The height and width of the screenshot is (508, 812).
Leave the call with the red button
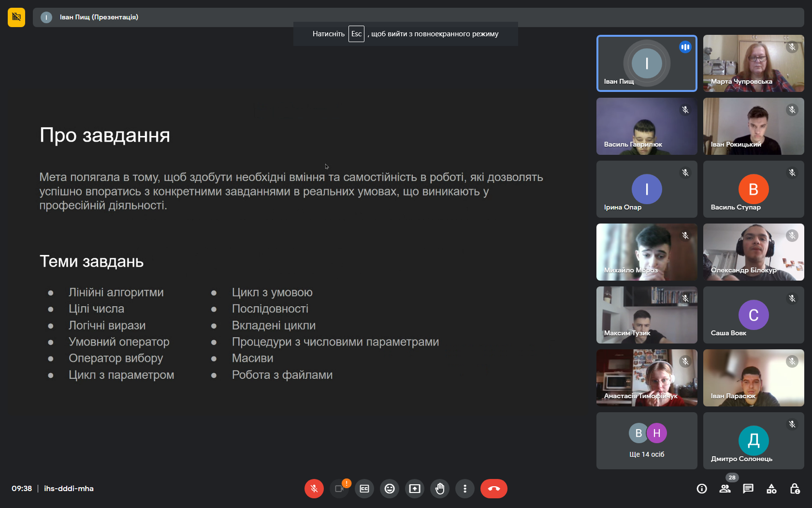[x=493, y=489]
